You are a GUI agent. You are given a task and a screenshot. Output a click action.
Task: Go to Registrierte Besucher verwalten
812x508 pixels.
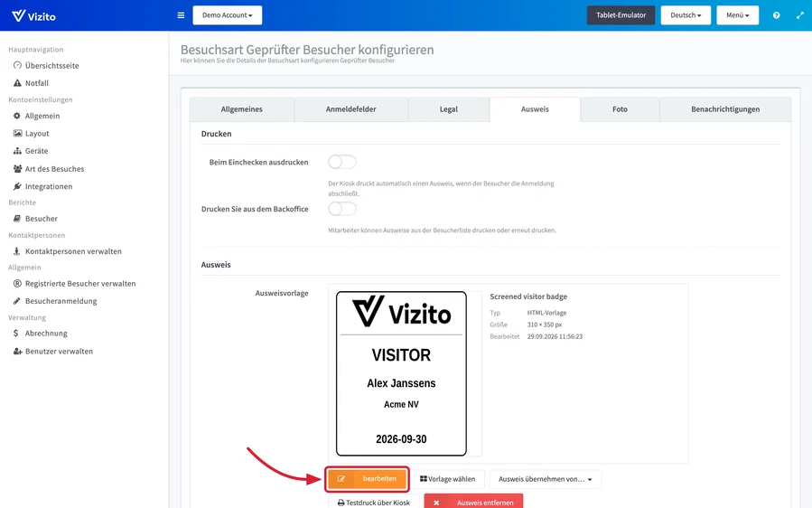[80, 283]
